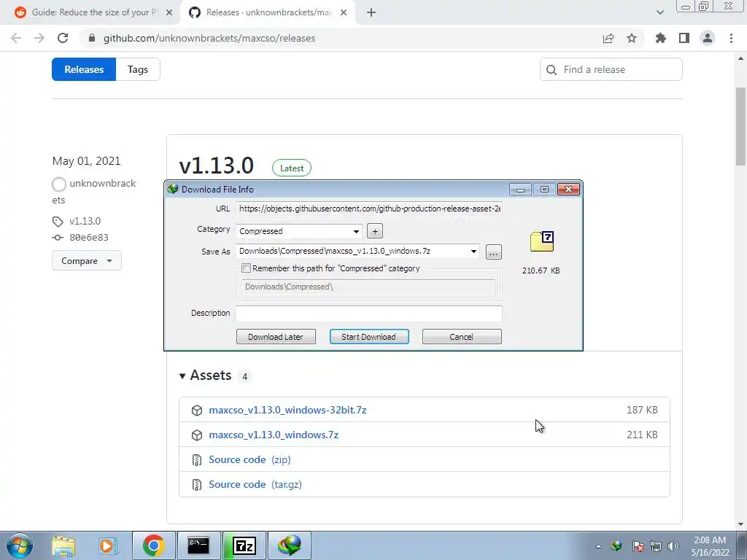
Task: Share this page via the share icon
Action: 608,38
